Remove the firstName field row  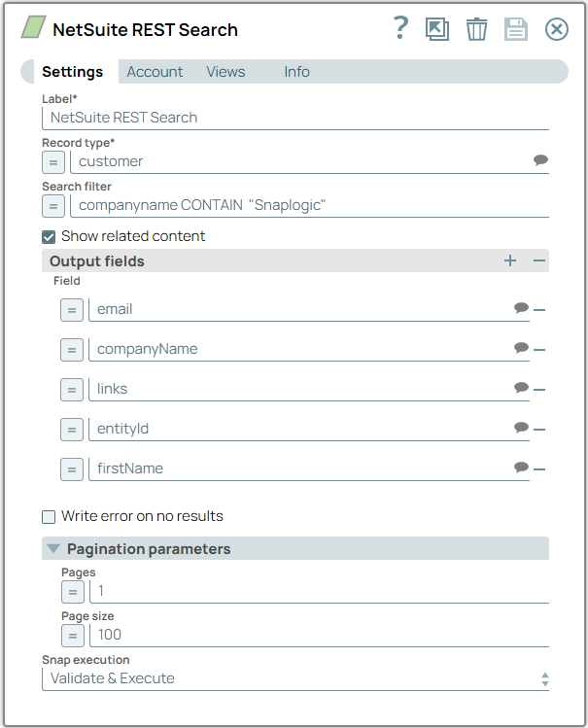pyautogui.click(x=538, y=468)
